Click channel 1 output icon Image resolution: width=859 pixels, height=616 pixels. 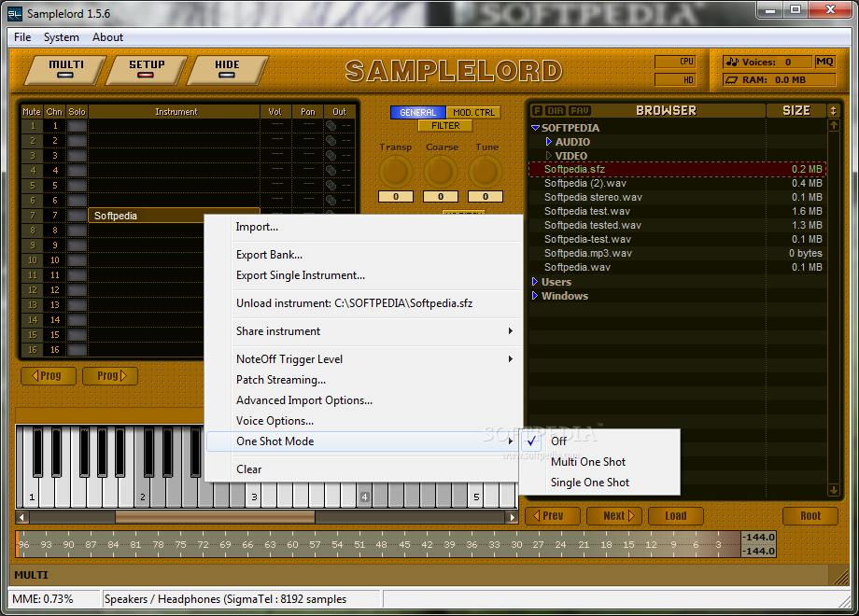point(331,126)
